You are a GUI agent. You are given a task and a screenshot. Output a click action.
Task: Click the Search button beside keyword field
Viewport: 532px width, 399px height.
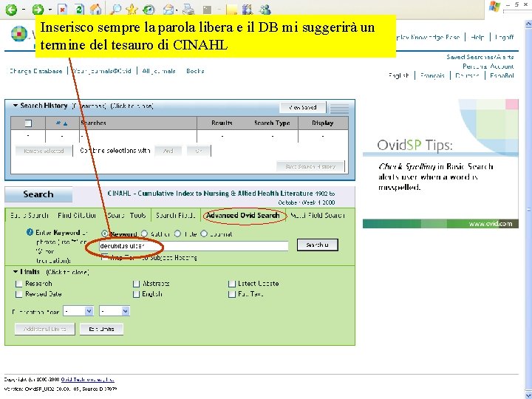click(x=317, y=245)
